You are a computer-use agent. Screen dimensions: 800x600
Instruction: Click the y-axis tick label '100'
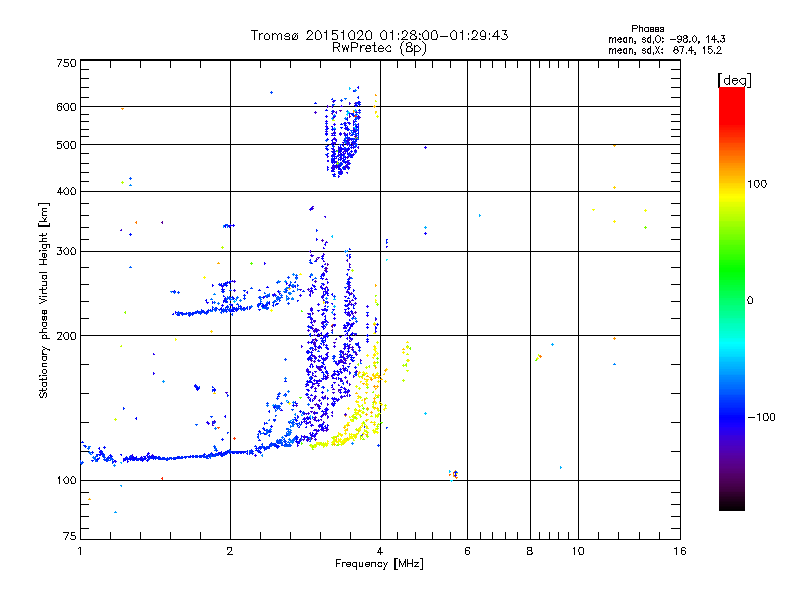66,481
